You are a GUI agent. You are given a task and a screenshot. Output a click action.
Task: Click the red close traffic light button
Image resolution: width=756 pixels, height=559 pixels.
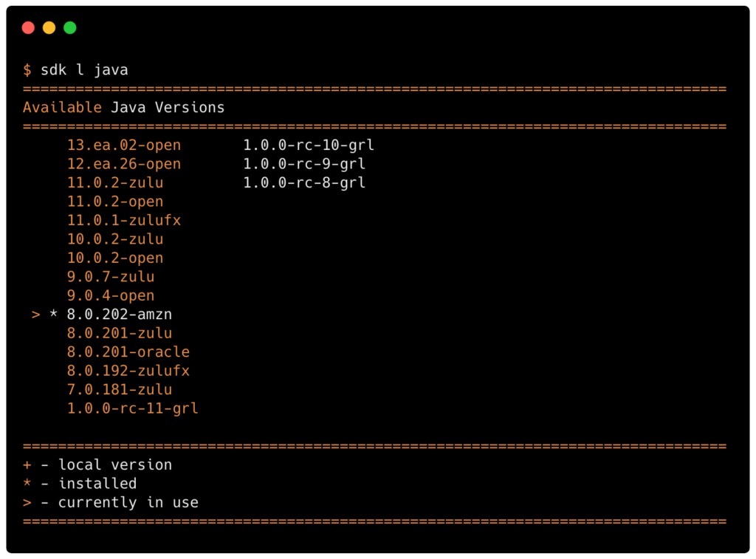point(28,27)
